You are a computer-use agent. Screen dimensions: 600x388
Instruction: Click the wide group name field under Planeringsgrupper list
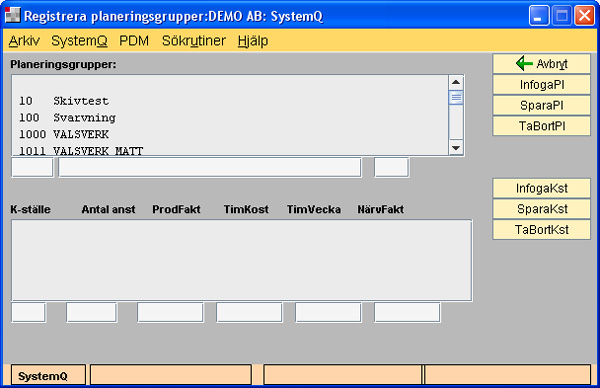click(x=210, y=168)
